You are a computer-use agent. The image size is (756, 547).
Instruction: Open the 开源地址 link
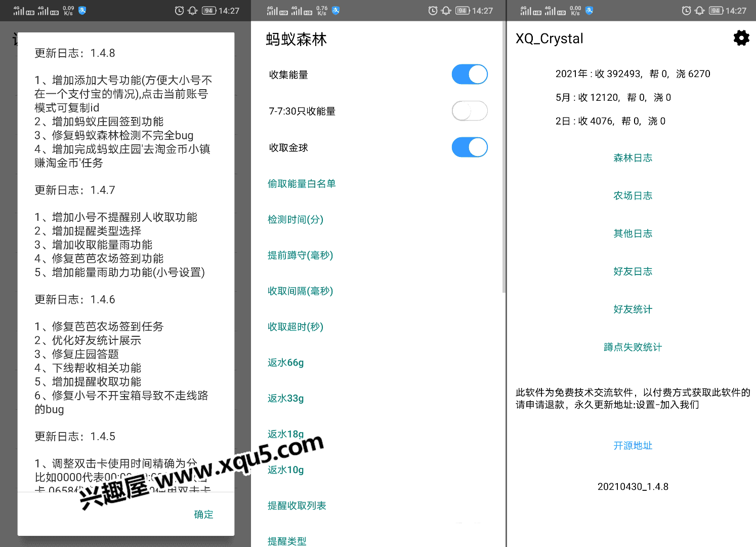pyautogui.click(x=633, y=446)
